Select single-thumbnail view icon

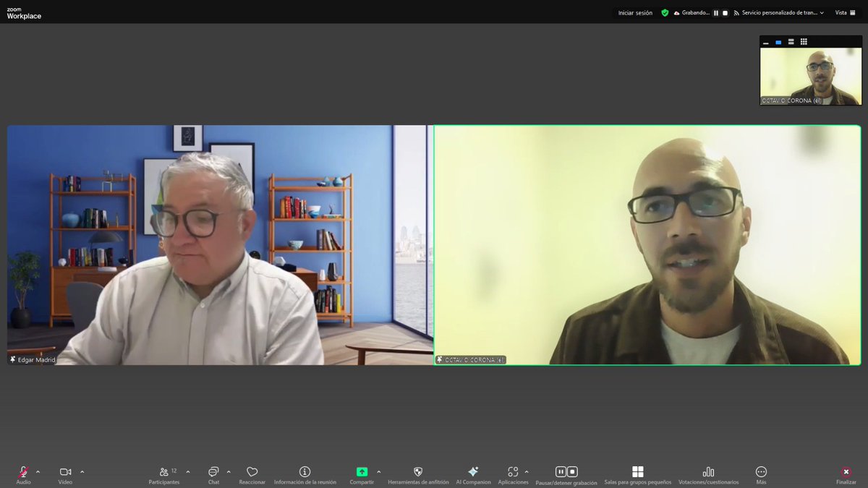coord(778,42)
